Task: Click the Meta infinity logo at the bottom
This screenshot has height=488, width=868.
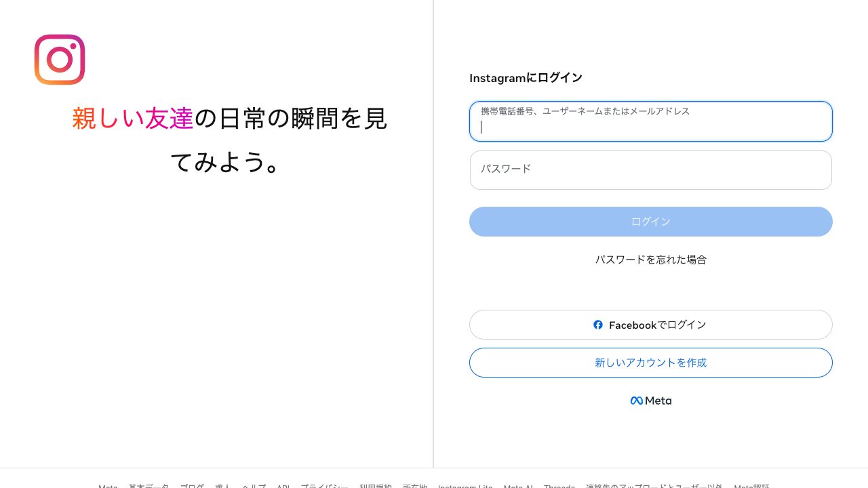Action: 636,401
